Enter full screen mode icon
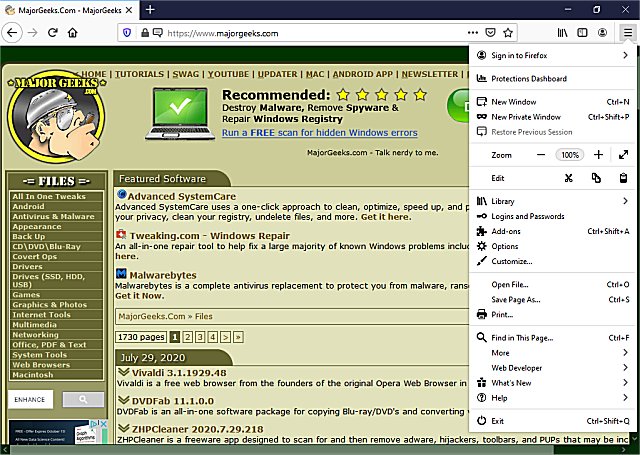This screenshot has height=455, width=640. click(x=623, y=155)
